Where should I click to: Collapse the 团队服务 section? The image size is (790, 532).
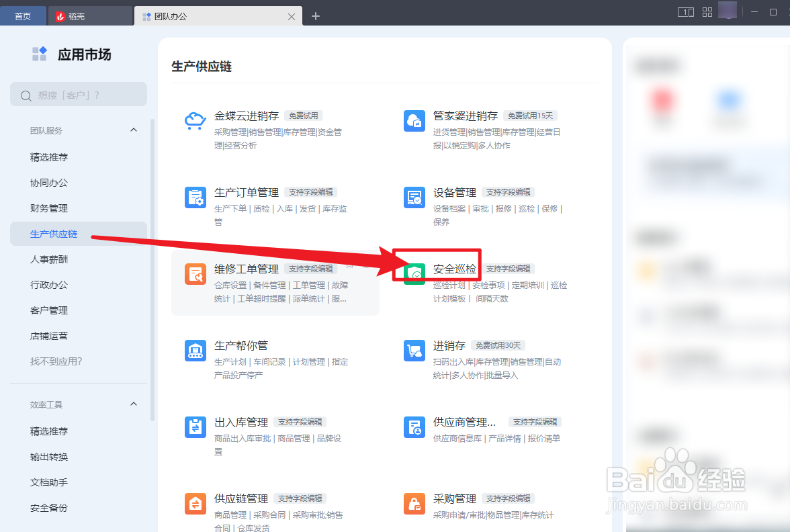[134, 131]
